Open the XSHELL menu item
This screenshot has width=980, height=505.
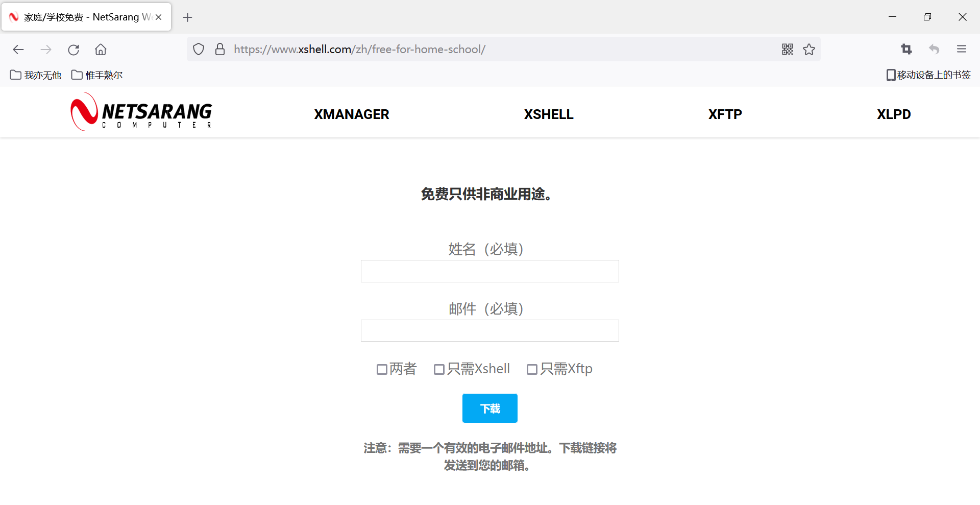[549, 114]
